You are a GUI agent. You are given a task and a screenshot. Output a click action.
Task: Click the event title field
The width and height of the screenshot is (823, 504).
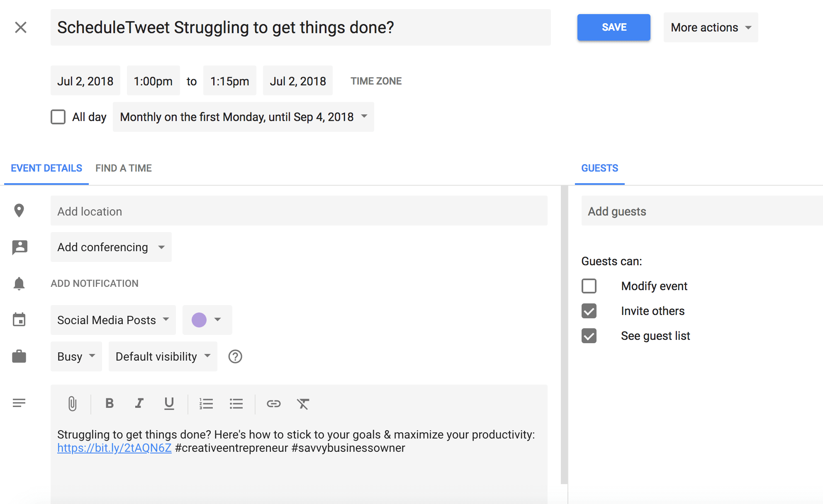click(x=301, y=27)
